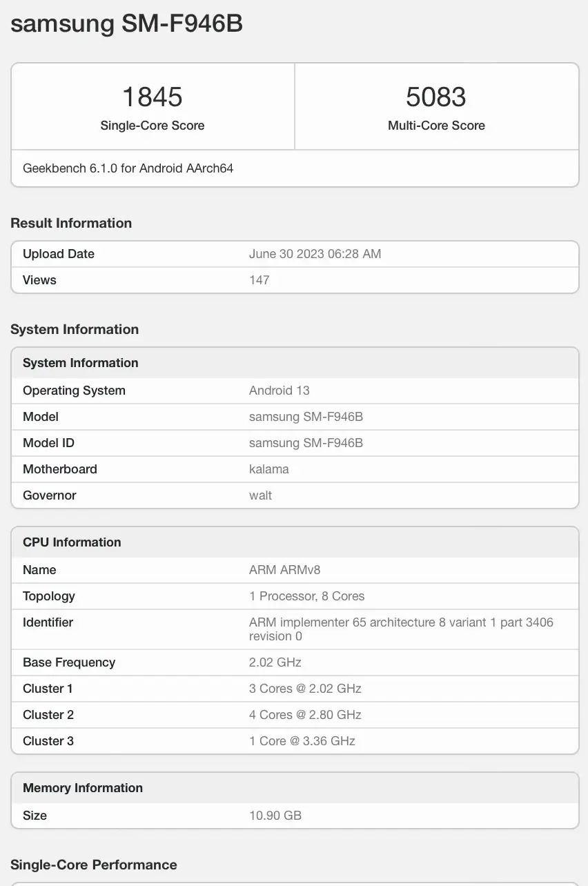Select the Result Information heading
This screenshot has width=588, height=886.
click(x=71, y=223)
